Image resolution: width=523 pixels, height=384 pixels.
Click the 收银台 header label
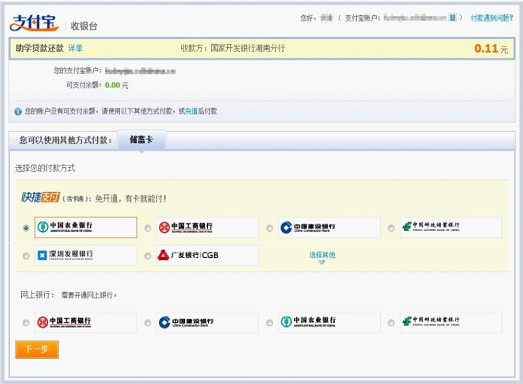(84, 26)
